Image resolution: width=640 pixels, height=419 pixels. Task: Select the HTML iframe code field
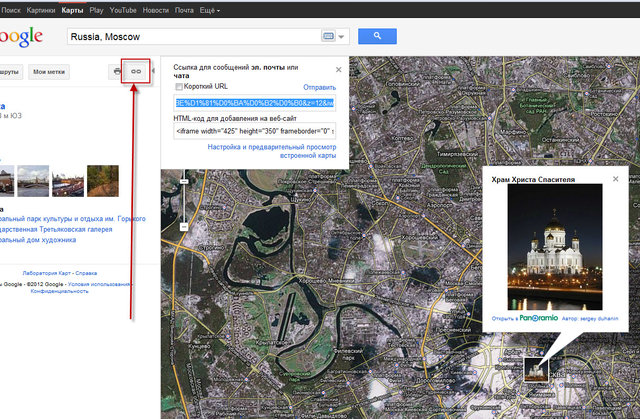click(x=254, y=130)
